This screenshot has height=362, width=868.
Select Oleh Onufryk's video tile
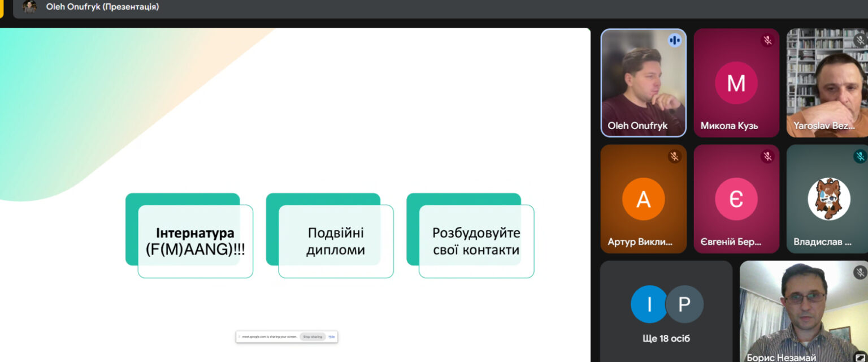tap(643, 83)
